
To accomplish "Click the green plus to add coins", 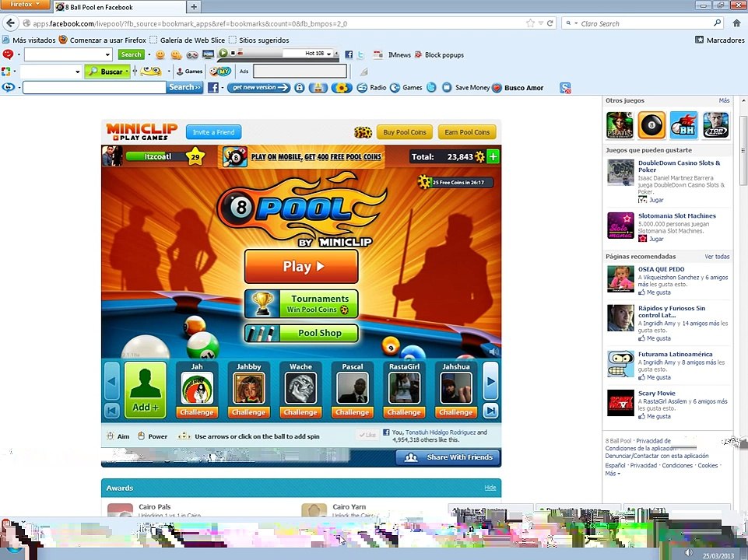I will pyautogui.click(x=493, y=156).
